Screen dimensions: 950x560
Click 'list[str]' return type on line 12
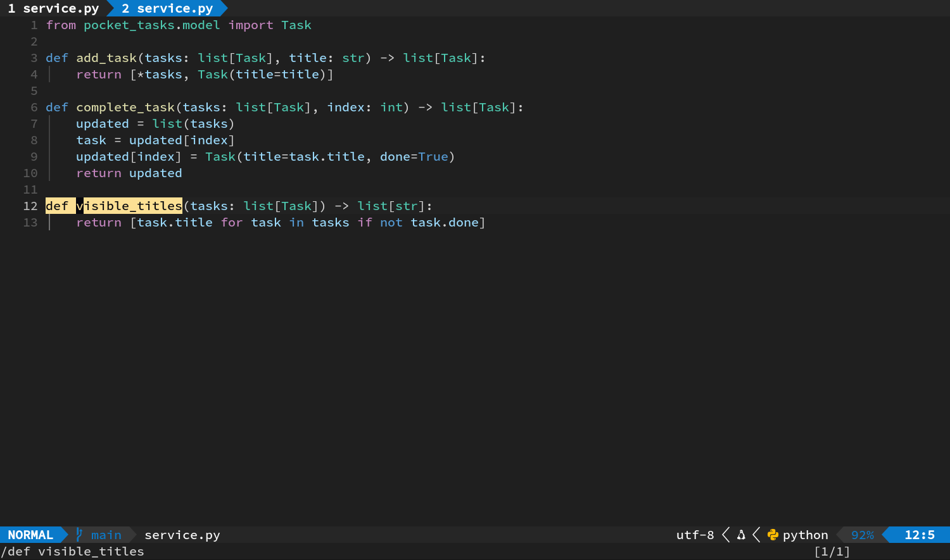pos(391,206)
